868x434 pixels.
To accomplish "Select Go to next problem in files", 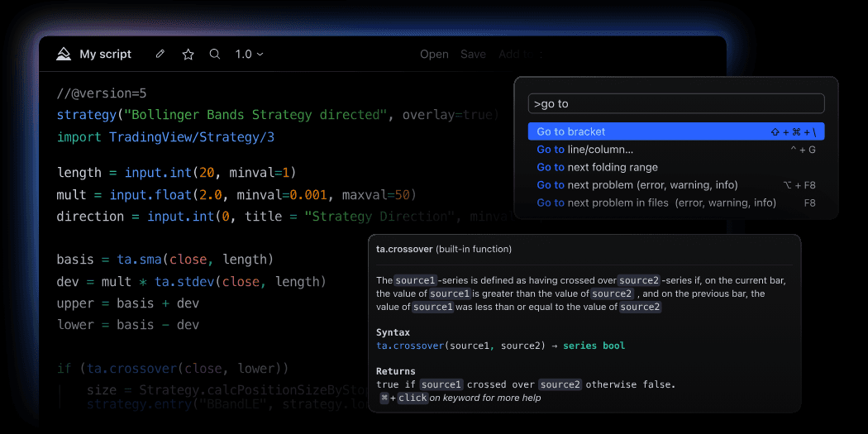I will (x=676, y=203).
